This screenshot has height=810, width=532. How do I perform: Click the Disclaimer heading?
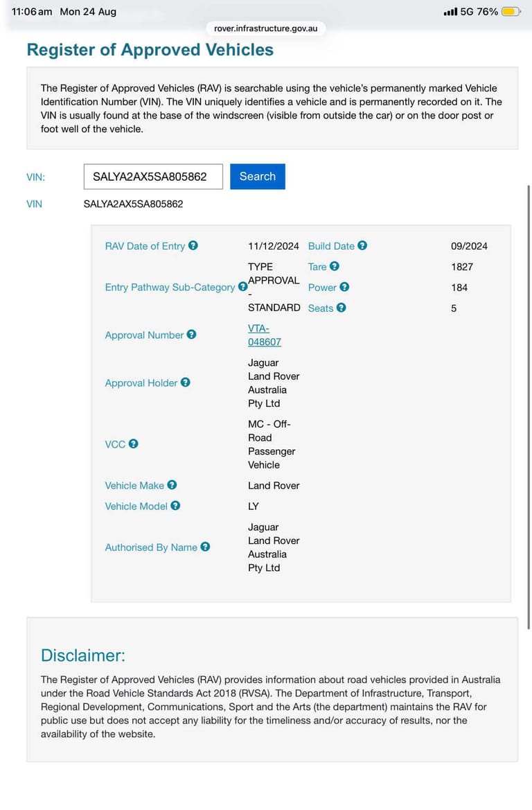click(x=82, y=655)
